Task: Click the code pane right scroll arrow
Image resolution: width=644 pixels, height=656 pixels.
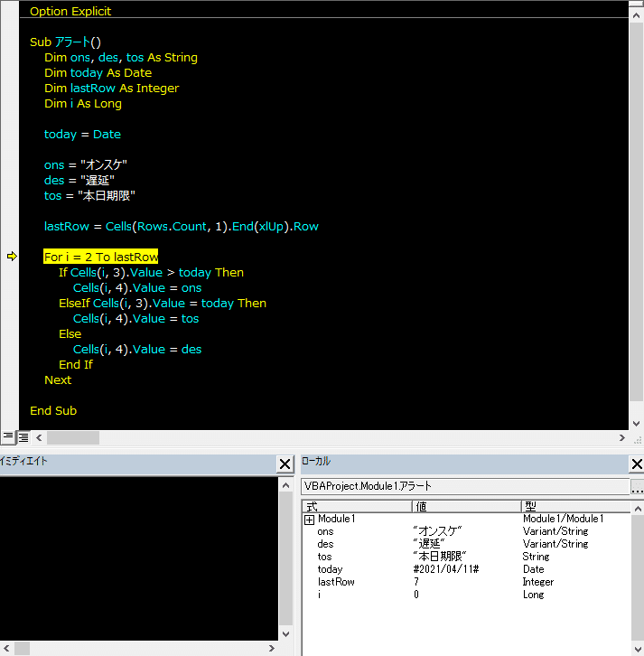Action: coord(622,438)
